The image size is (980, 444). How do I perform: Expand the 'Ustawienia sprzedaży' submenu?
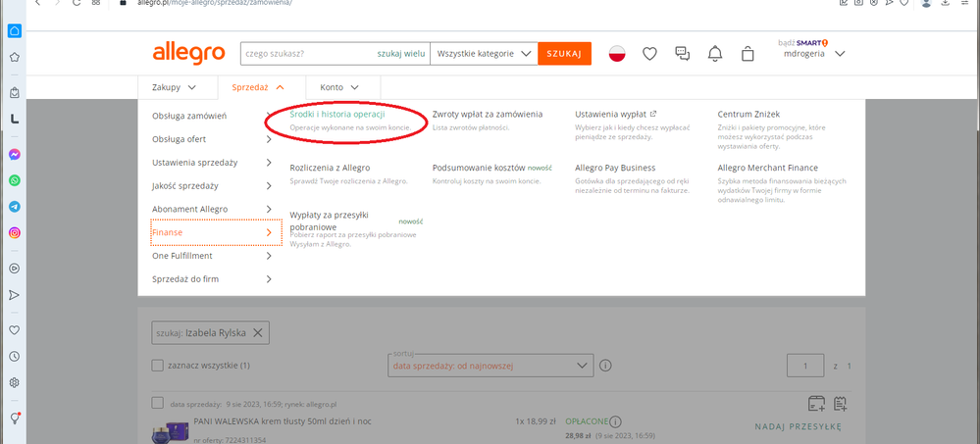click(x=212, y=163)
